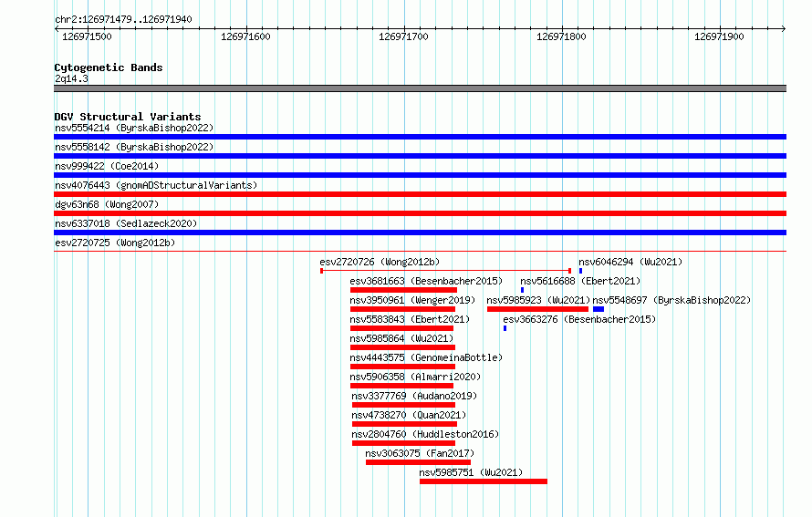Select the dgv63n68 (Wong2007) label
The height and width of the screenshot is (517, 812).
[107, 204]
